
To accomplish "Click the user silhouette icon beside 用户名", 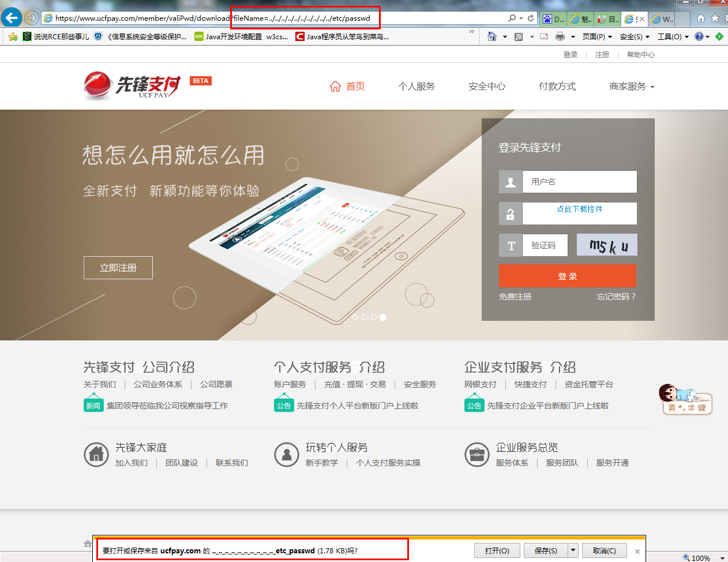I will pos(511,182).
